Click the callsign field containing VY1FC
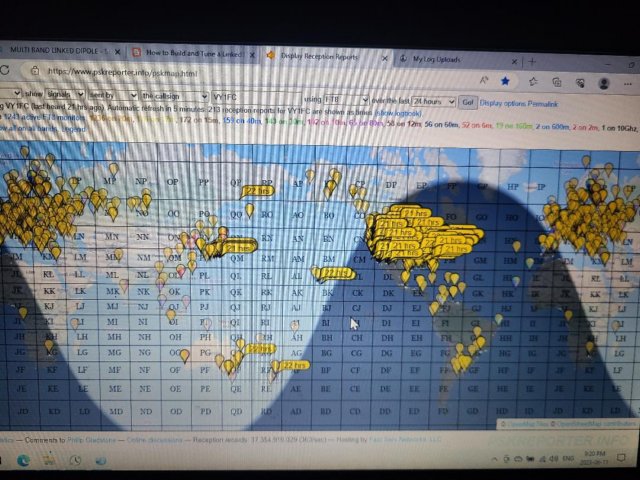The width and height of the screenshot is (640, 480). click(x=256, y=98)
